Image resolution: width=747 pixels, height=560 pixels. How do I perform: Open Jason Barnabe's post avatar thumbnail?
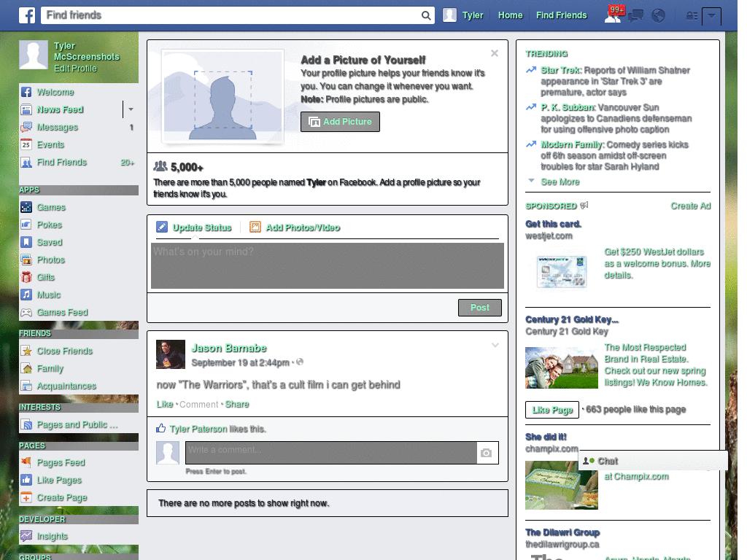pyautogui.click(x=171, y=354)
